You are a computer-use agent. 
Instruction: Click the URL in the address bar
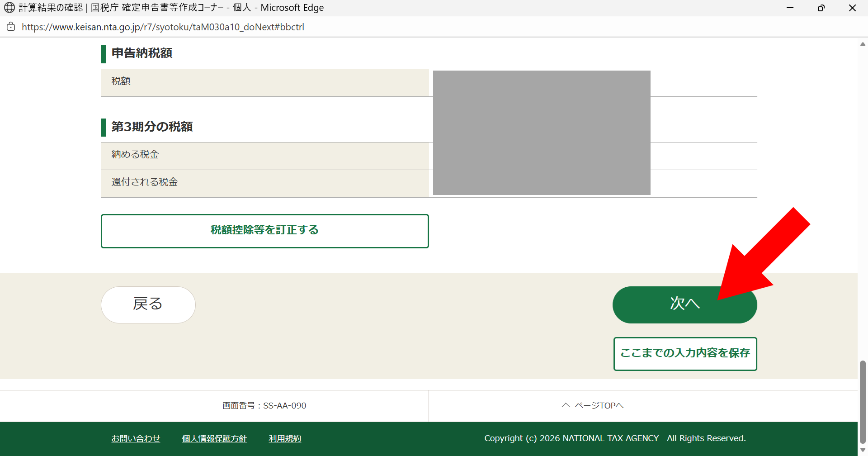[x=163, y=27]
